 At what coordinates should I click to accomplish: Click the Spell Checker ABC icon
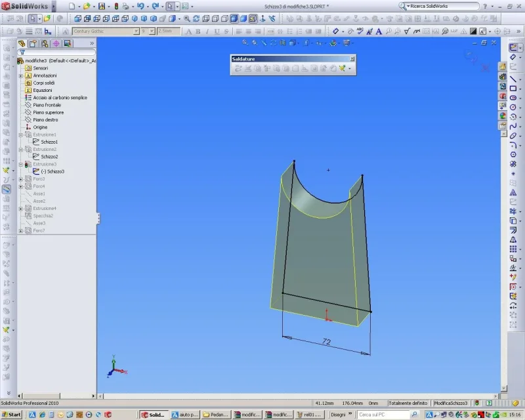click(360, 31)
